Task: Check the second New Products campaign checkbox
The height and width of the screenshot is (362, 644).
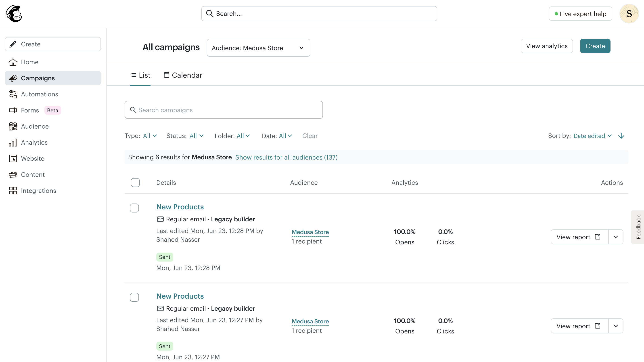Action: coord(134,297)
